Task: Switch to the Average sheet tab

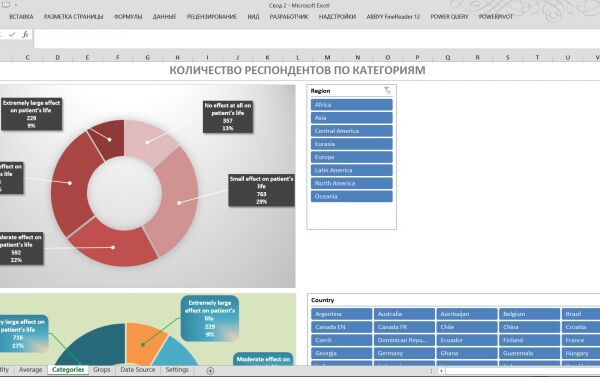Action: pyautogui.click(x=31, y=370)
